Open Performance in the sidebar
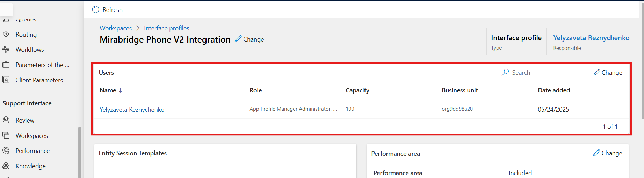This screenshot has height=178, width=644. coord(32,151)
